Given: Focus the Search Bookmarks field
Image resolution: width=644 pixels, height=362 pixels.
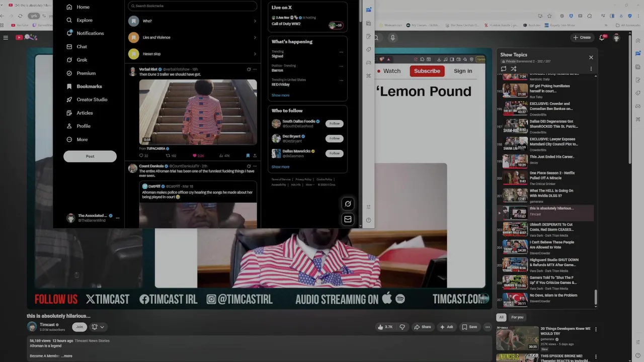Looking at the screenshot, I should coord(193,6).
